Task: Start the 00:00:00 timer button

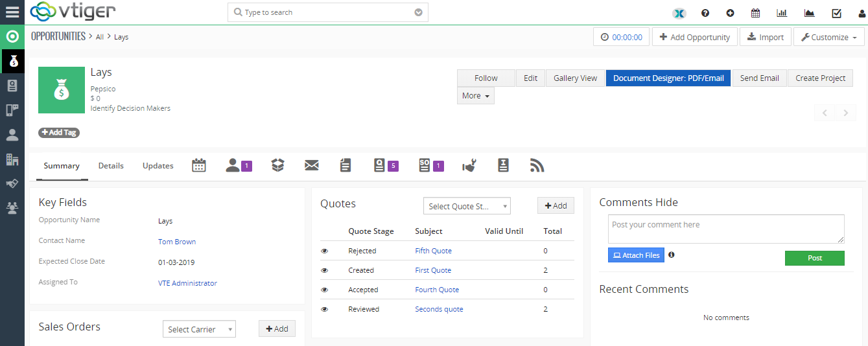Action: [x=621, y=37]
